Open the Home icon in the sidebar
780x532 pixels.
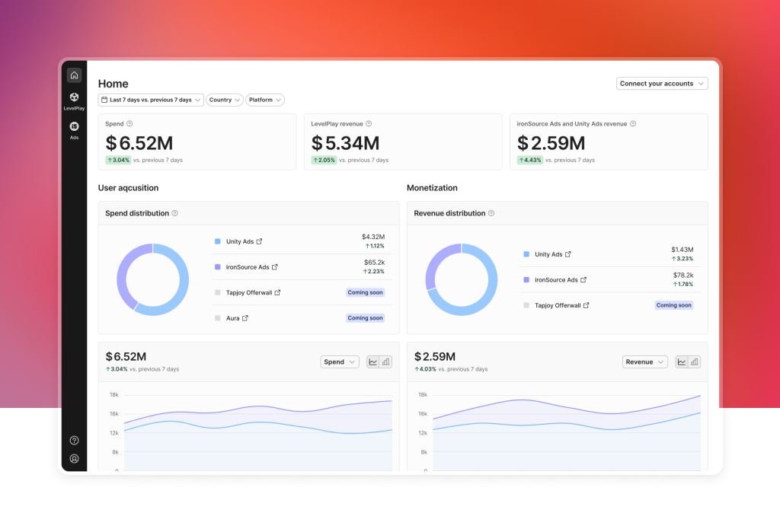tap(74, 75)
